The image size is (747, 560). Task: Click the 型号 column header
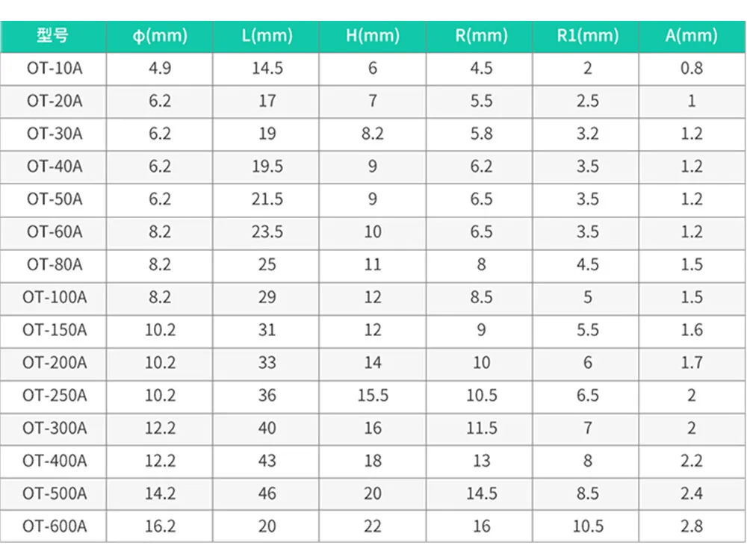click(53, 36)
